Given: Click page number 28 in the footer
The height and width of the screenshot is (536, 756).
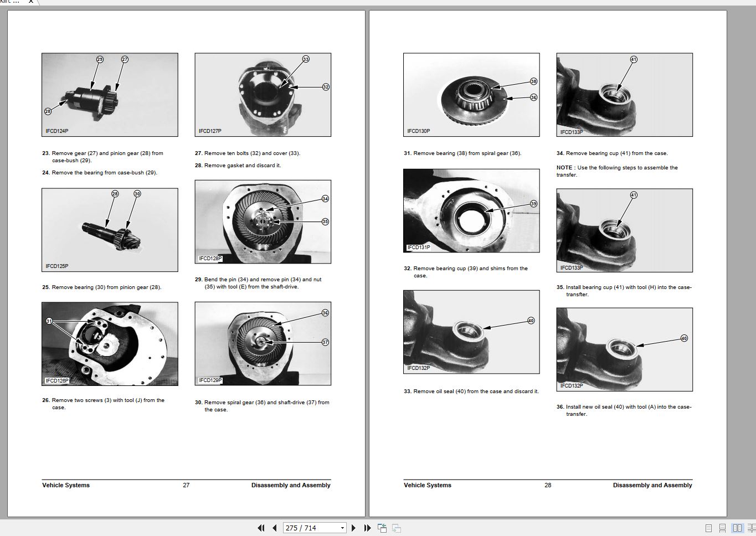Looking at the screenshot, I should (548, 485).
